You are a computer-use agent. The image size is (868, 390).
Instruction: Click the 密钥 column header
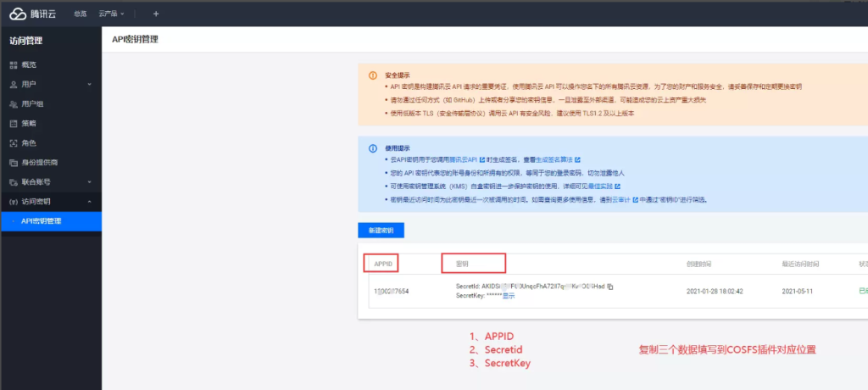[x=462, y=265]
